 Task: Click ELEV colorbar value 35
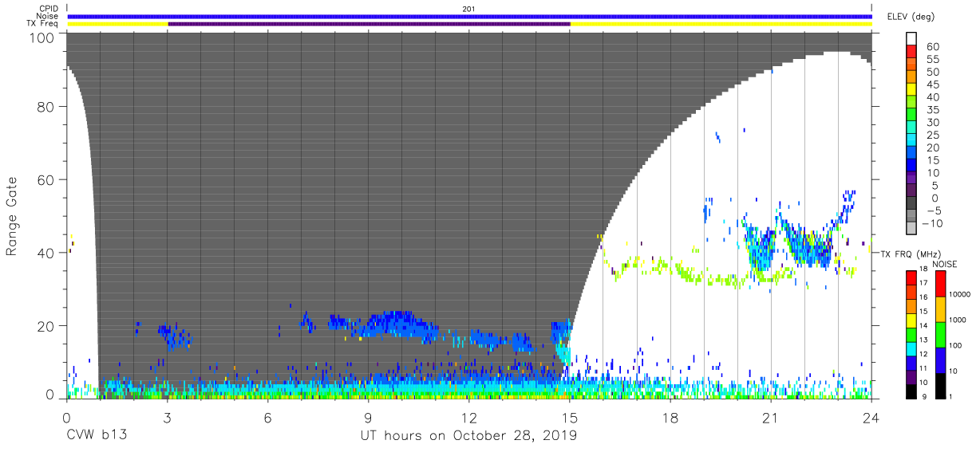(933, 111)
